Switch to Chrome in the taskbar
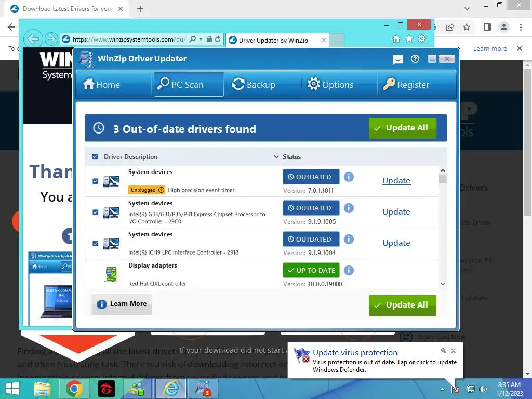This screenshot has height=399, width=532. coord(74,389)
